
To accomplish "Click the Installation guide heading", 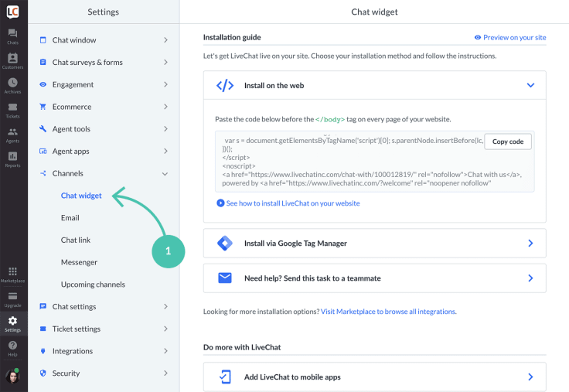I will tap(232, 37).
